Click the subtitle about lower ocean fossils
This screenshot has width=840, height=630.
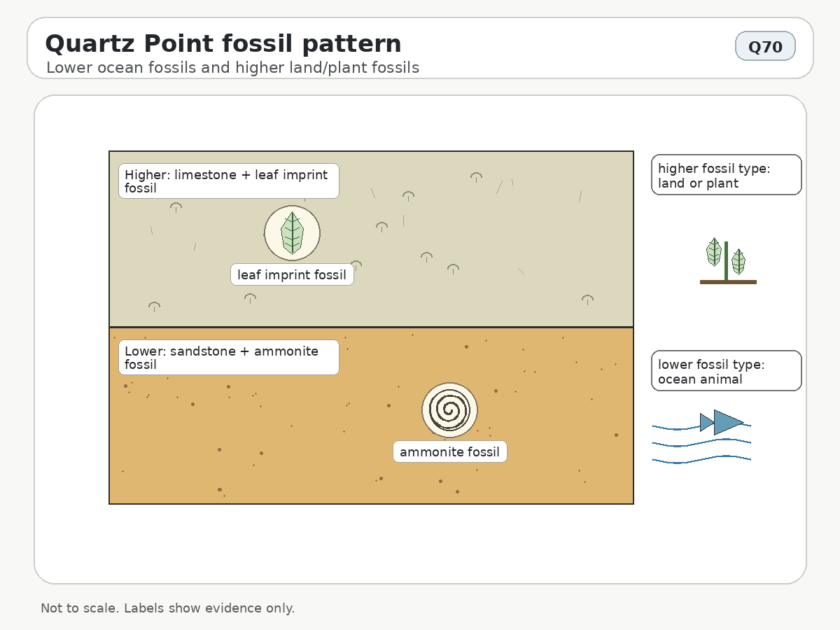pyautogui.click(x=232, y=68)
